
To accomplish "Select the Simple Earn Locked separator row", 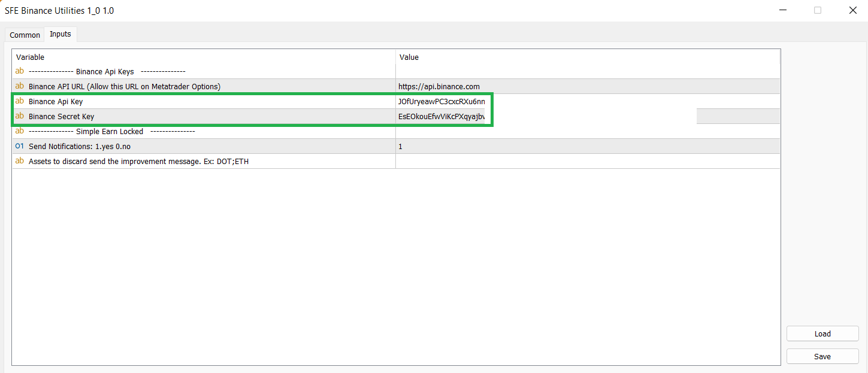I will click(396, 131).
